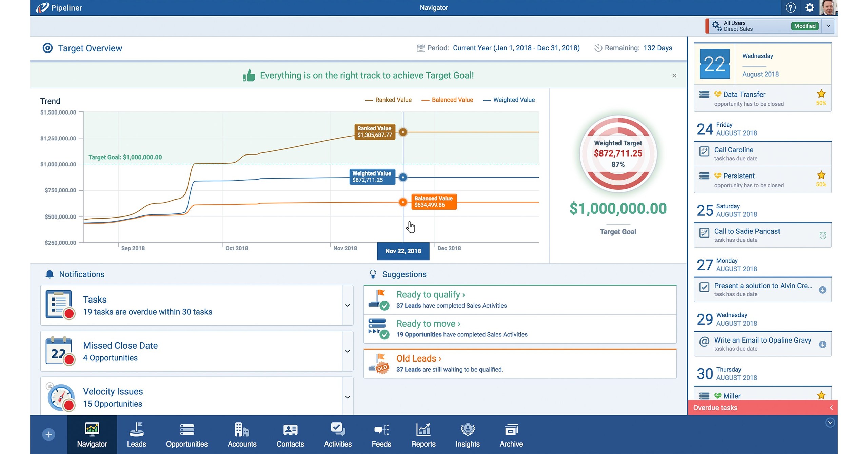The height and width of the screenshot is (454, 868).
Task: Expand the Missed Close Date notification
Action: pos(347,351)
